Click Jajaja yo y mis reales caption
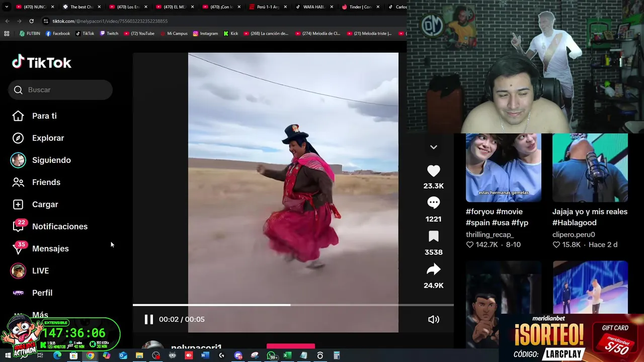Screen dimensions: 644x362 [x=589, y=217]
